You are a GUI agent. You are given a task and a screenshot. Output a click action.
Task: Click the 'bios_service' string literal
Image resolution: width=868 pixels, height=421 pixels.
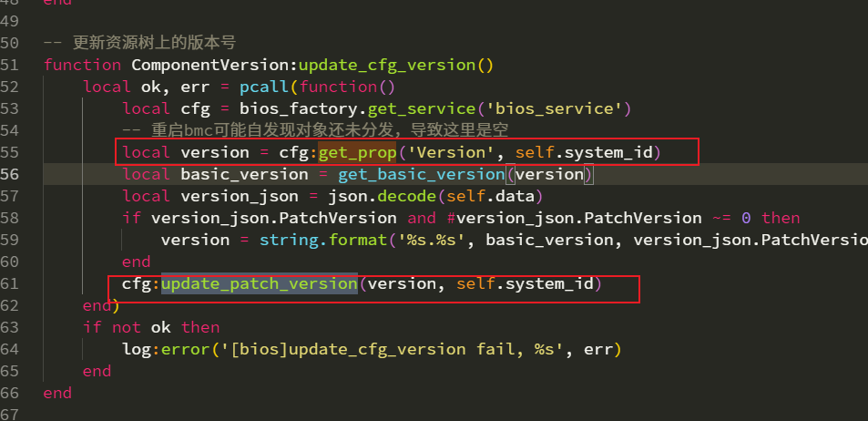(566, 108)
